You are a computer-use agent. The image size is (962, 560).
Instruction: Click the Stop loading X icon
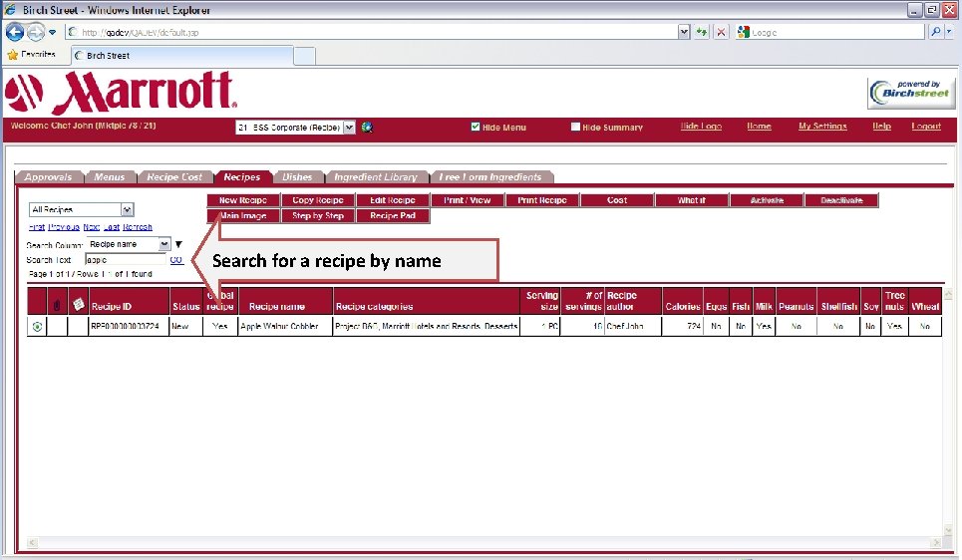722,32
